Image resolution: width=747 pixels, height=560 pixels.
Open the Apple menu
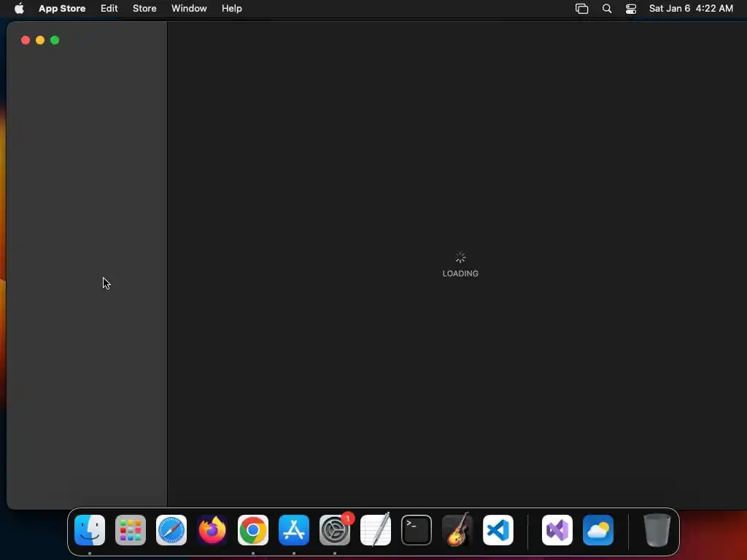tap(19, 9)
